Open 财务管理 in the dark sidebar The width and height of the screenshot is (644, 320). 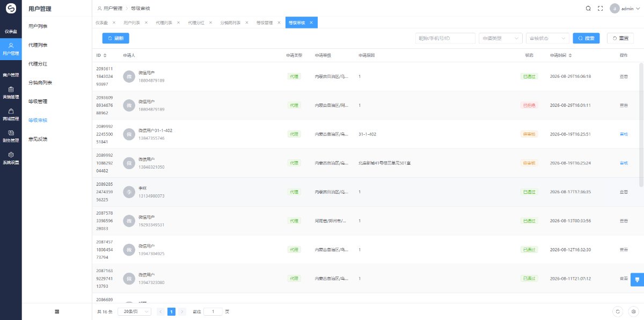[11, 136]
